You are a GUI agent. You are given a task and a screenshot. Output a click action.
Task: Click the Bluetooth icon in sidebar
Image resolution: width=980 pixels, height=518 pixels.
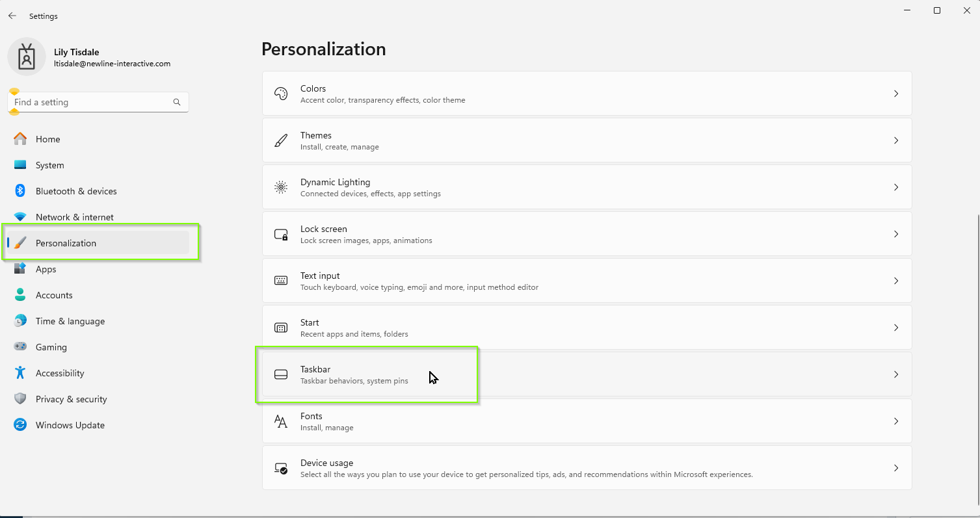20,191
